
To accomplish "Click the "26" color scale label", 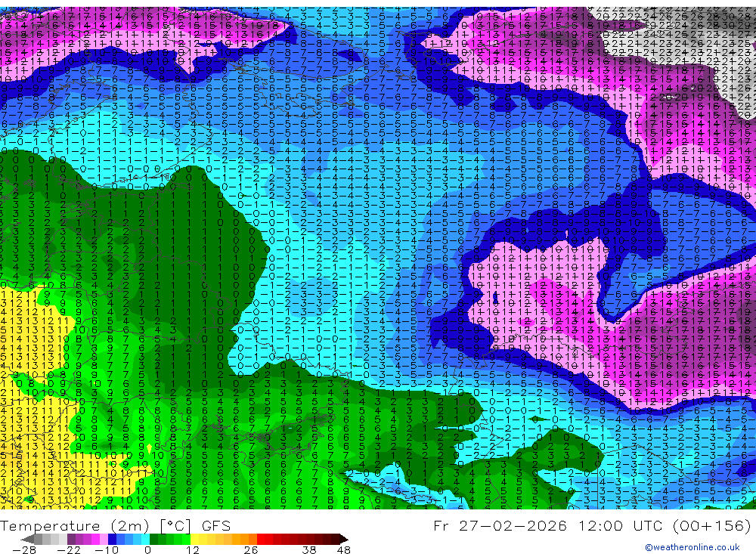I will (251, 549).
